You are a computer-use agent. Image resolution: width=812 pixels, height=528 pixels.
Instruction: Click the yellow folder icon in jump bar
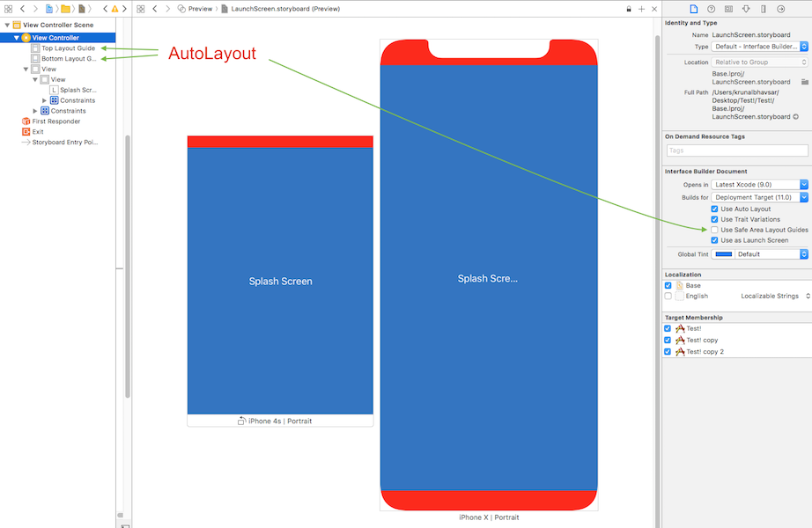pyautogui.click(x=65, y=9)
